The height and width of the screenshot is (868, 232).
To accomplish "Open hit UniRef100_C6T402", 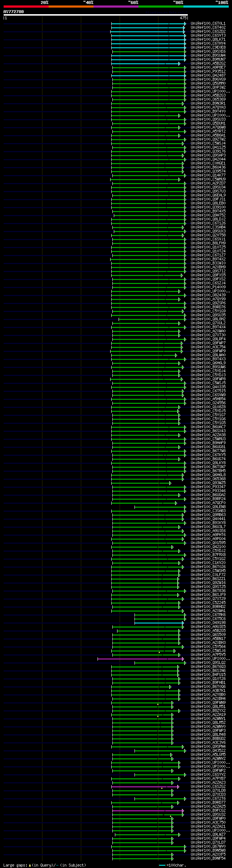I will click(x=208, y=27).
